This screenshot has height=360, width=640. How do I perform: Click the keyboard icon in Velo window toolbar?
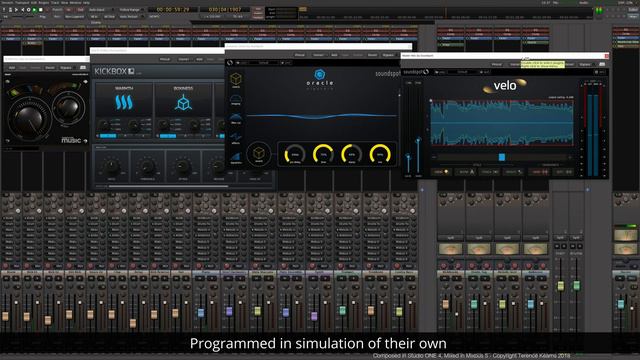pyautogui.click(x=602, y=64)
